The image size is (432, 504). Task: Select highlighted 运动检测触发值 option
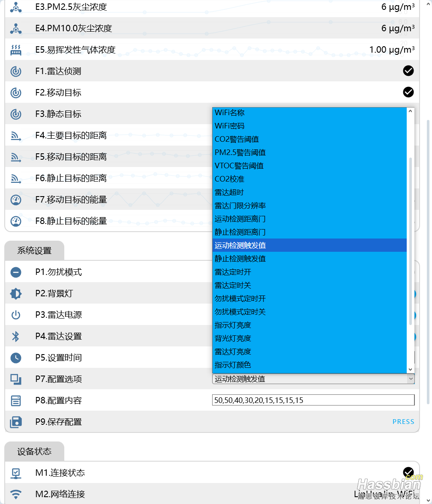click(309, 245)
